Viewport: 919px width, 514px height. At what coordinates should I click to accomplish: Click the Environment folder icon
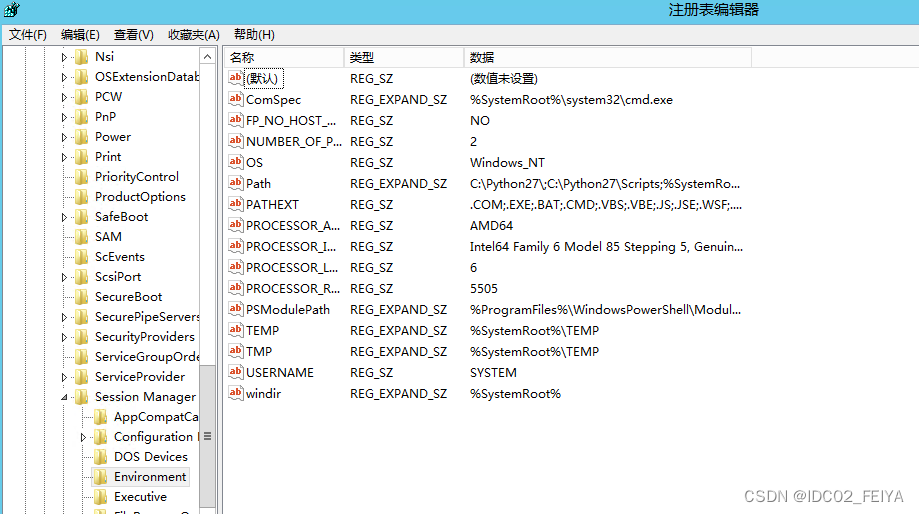point(101,476)
